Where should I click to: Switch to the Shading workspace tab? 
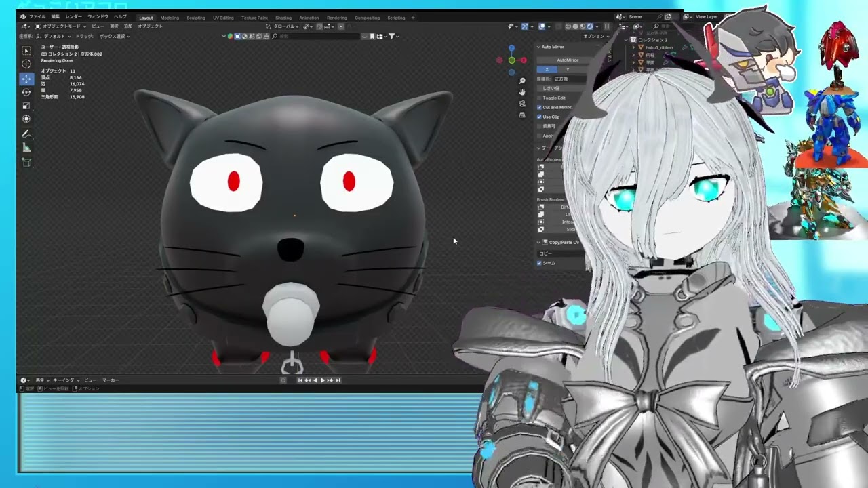tap(283, 18)
